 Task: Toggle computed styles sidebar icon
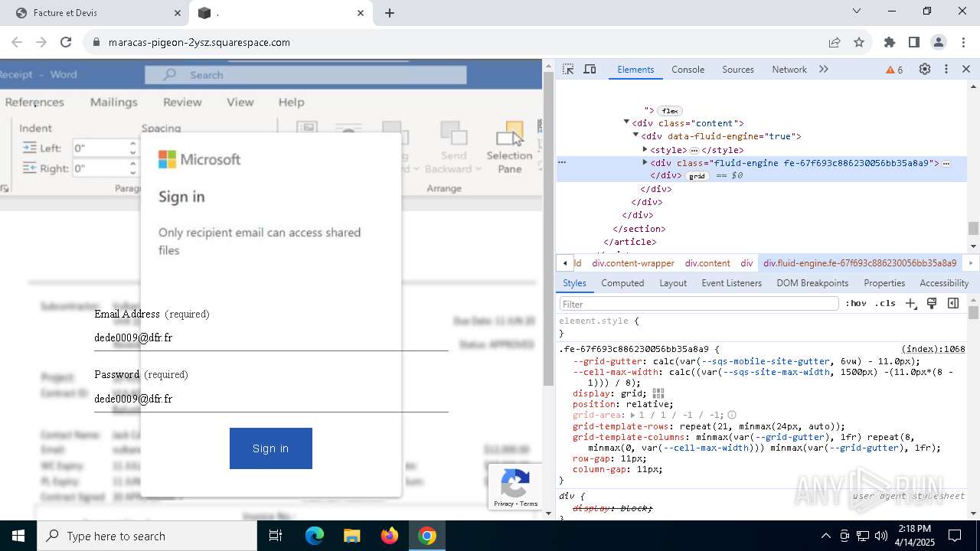pyautogui.click(x=953, y=304)
